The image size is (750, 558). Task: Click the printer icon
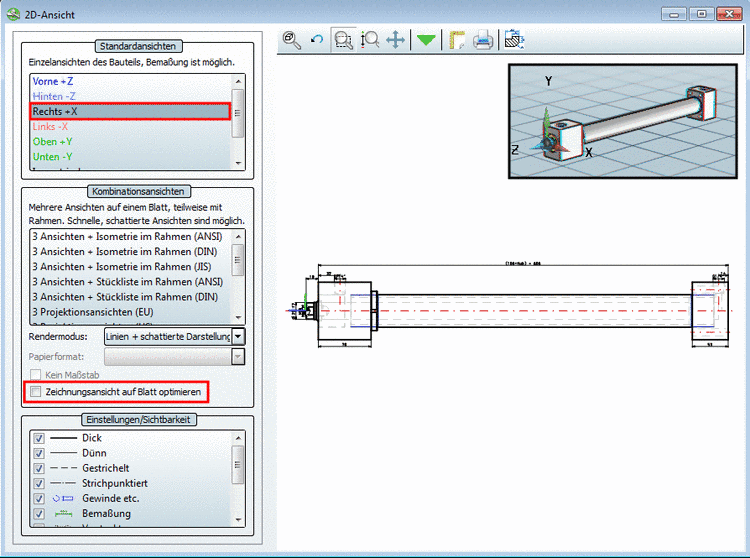pyautogui.click(x=483, y=40)
